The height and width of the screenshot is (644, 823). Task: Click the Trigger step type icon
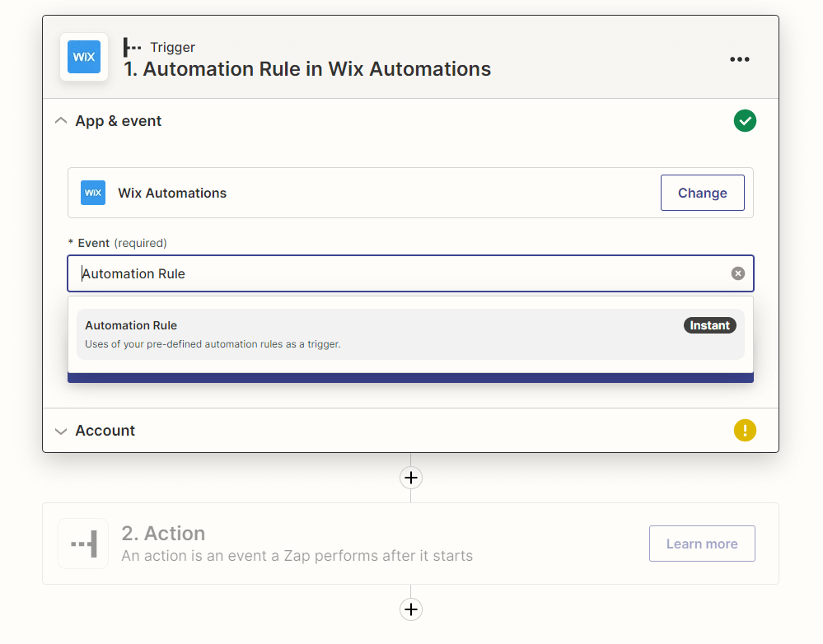click(132, 47)
